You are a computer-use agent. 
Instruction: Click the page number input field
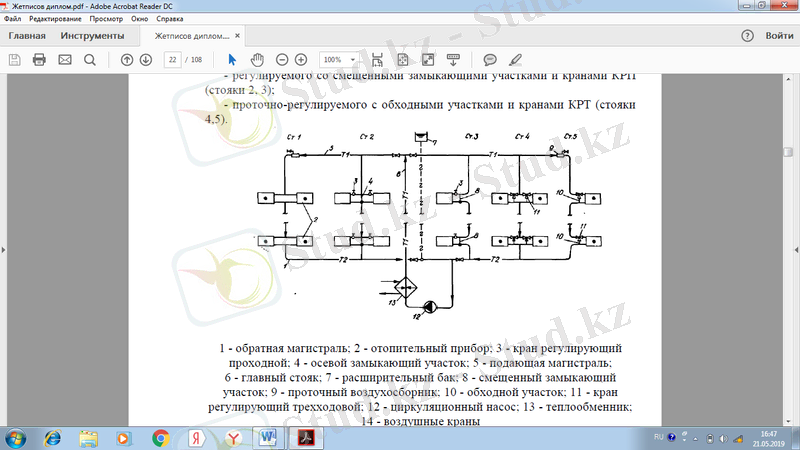click(x=173, y=60)
